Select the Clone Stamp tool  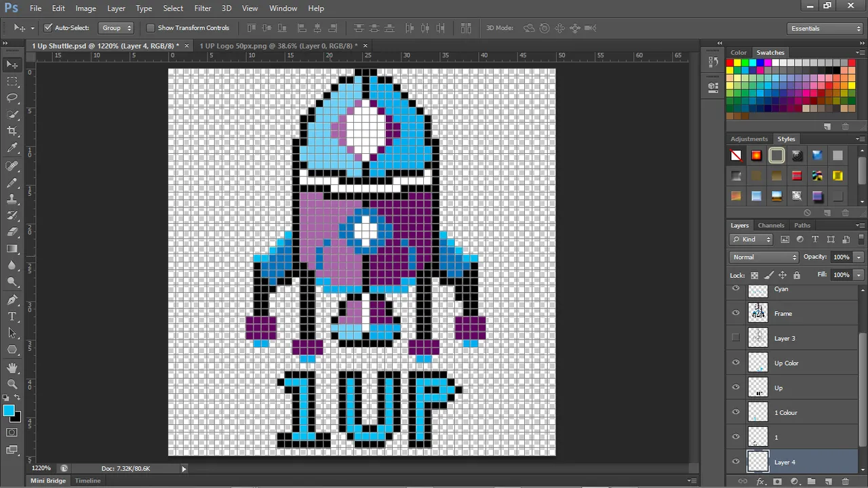12,199
